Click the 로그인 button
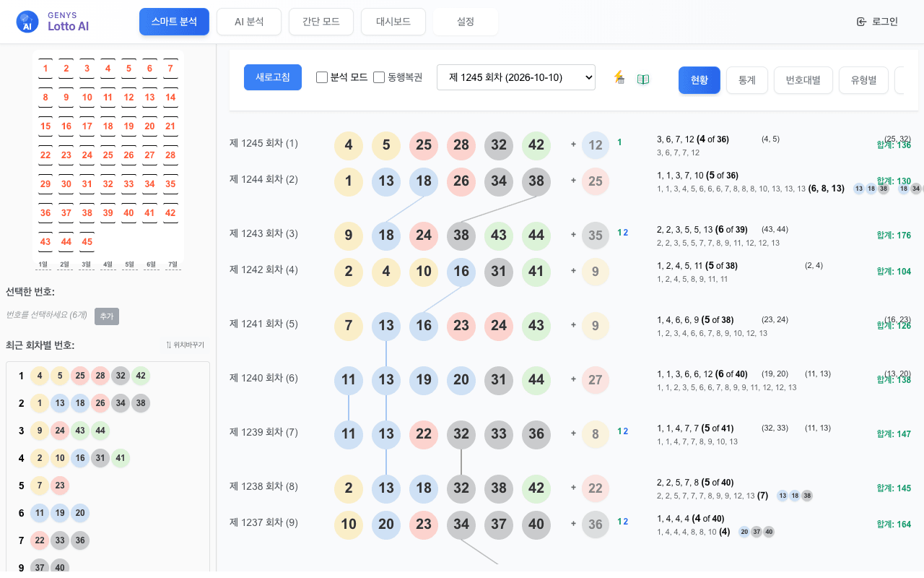This screenshot has height=578, width=924. [877, 22]
